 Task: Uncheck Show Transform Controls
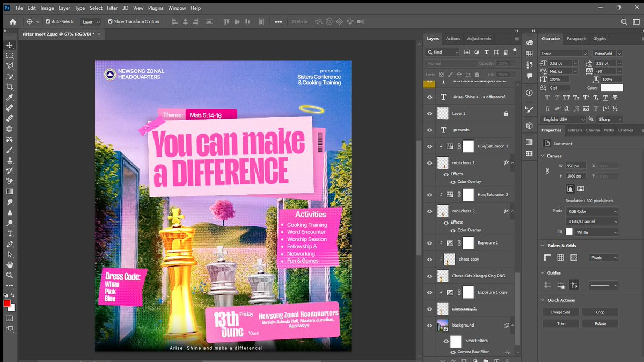click(x=110, y=22)
